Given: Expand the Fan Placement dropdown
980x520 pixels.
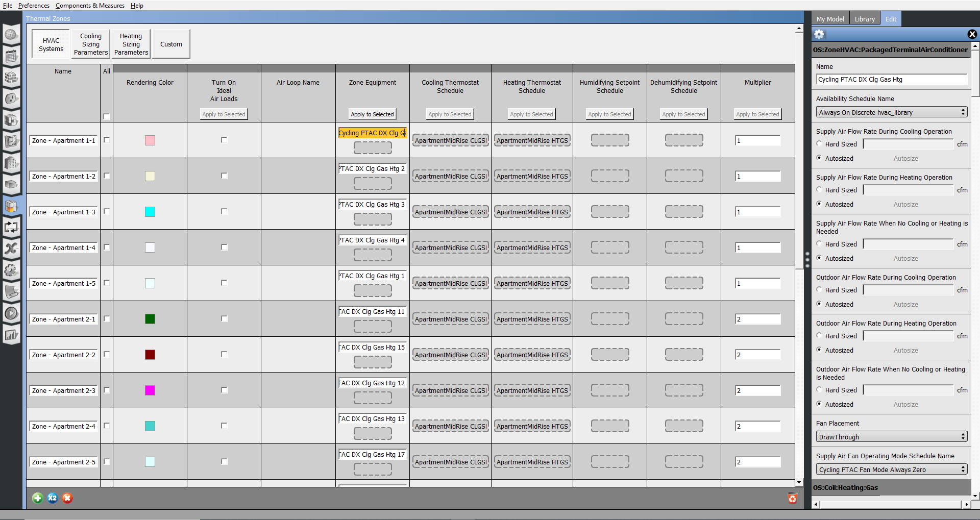Looking at the screenshot, I should [x=891, y=437].
